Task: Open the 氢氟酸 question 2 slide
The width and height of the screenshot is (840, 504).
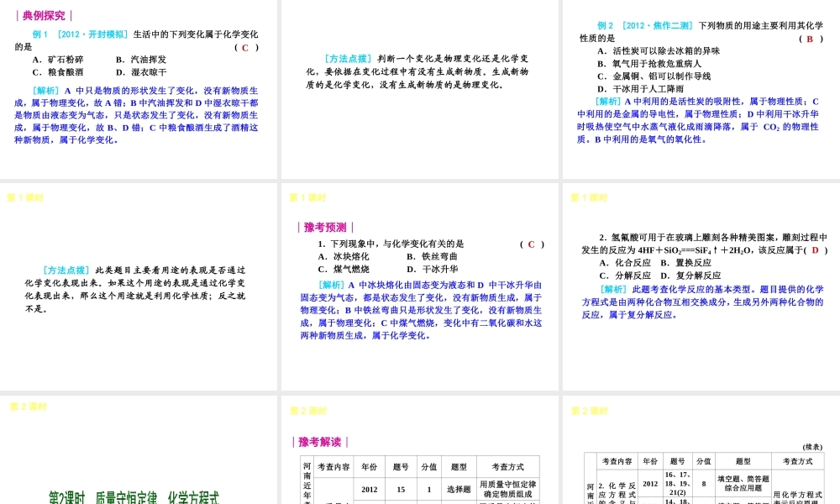Action: 701,287
